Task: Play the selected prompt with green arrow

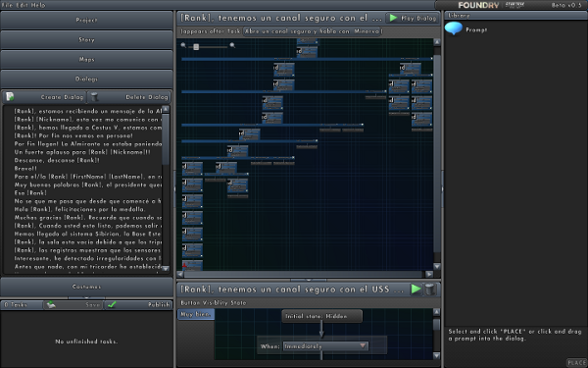Action: coord(416,289)
